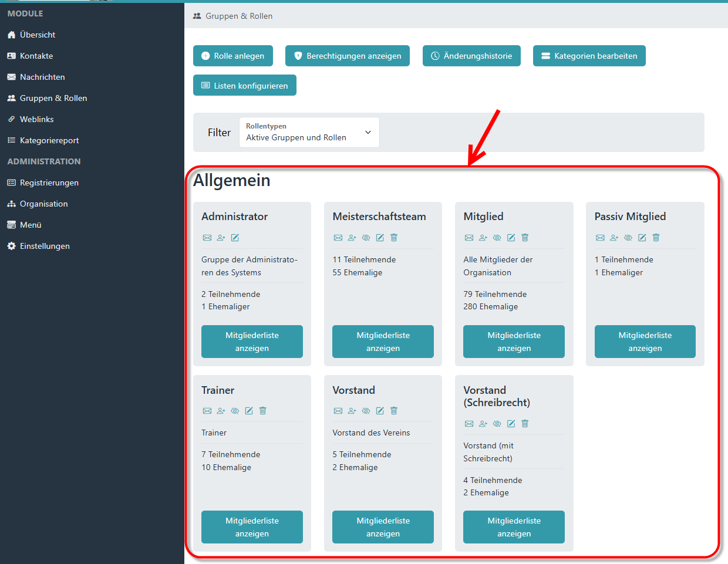Screen dimensions: 728x564
Task: Deactivate Meisterschaftsteam role using the eye icon
Action: click(x=366, y=238)
